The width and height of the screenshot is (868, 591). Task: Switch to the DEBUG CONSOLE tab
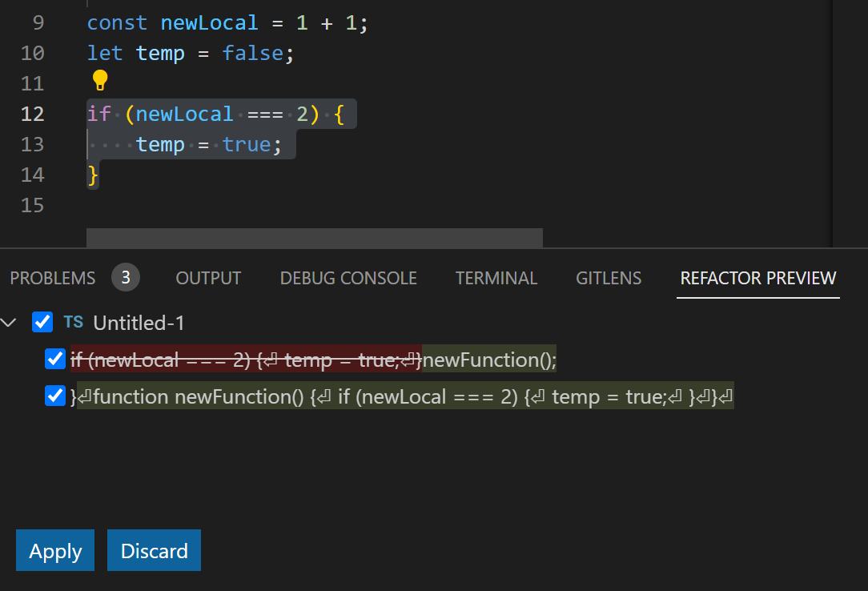tap(348, 278)
